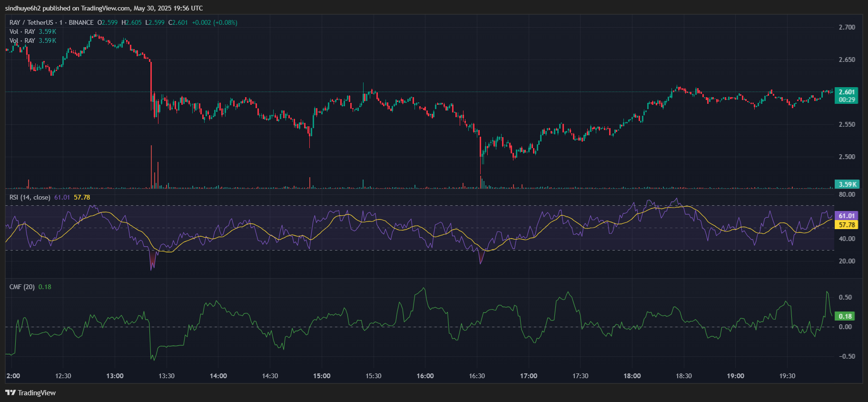Click the 2.500 price scale label
868x402 pixels.
click(x=846, y=157)
